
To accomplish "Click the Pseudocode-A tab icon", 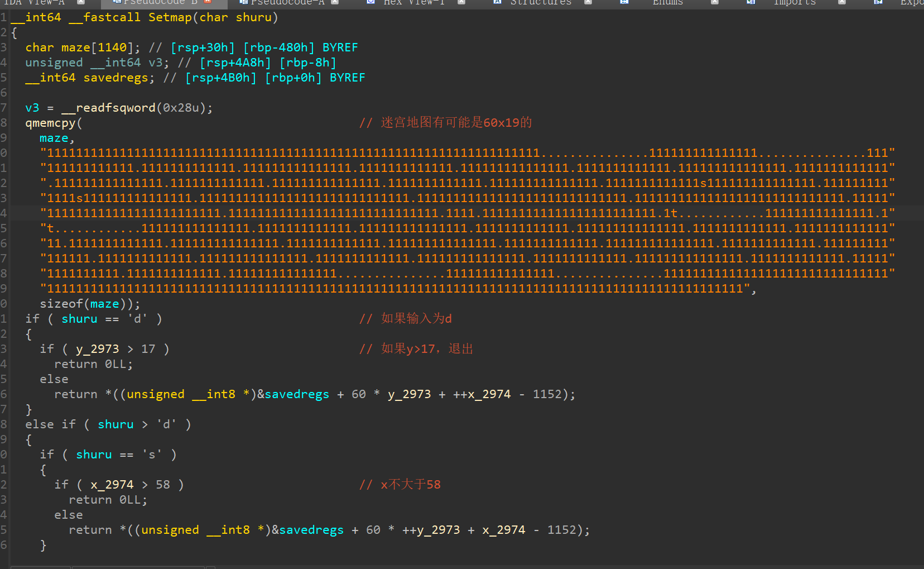I will 243,2.
